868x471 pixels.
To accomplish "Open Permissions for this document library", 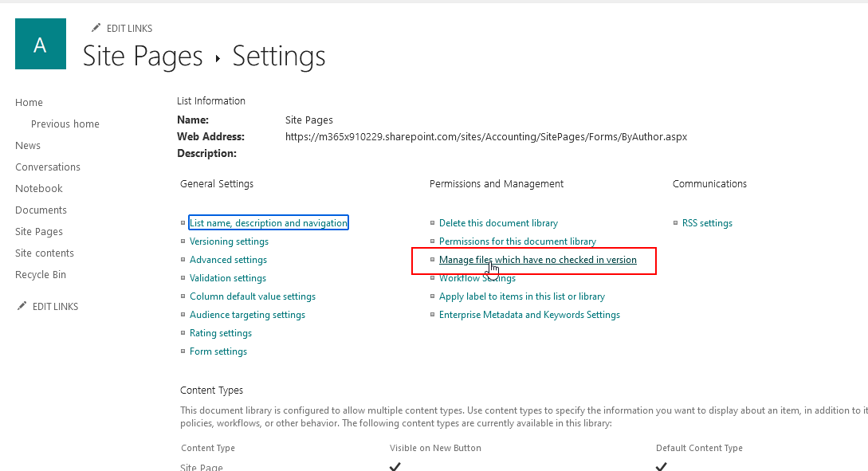I will point(517,241).
